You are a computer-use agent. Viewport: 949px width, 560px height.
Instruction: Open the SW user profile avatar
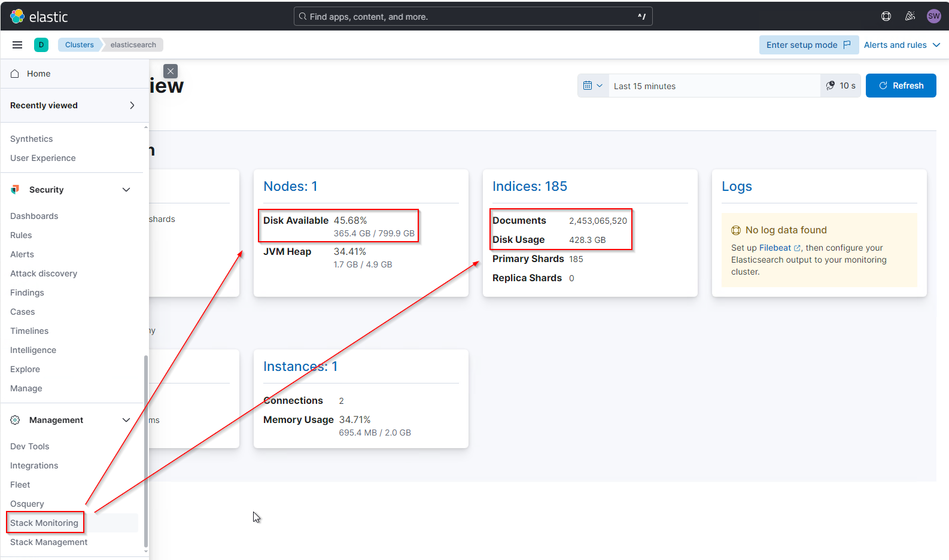pos(934,17)
